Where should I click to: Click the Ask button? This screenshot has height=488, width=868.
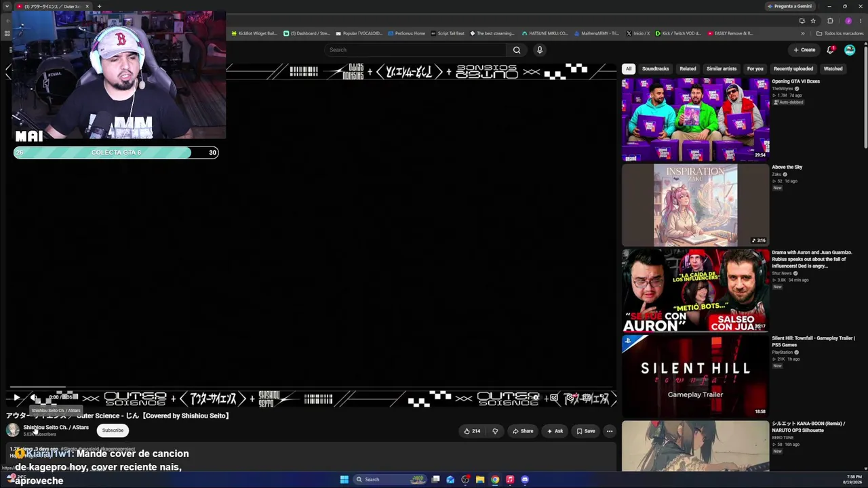(x=555, y=431)
